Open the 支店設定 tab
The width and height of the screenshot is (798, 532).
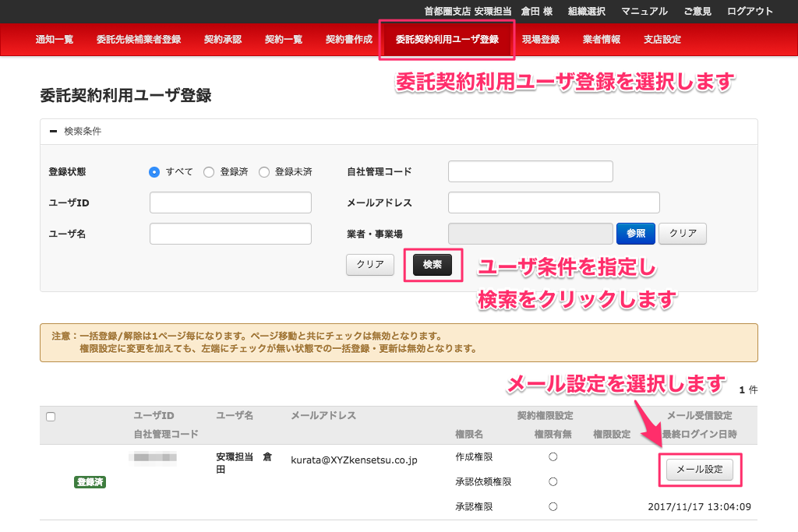click(x=662, y=40)
